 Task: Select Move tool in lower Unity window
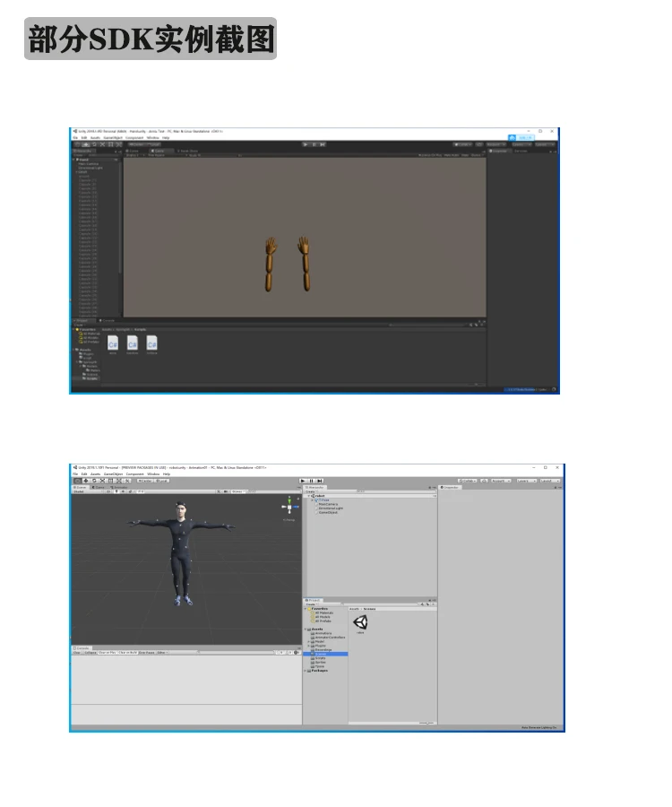coord(86,481)
